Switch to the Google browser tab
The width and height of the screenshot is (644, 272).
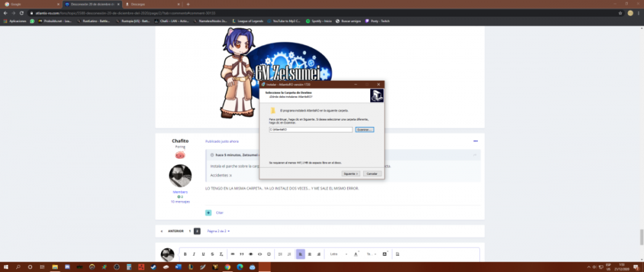(x=26, y=4)
